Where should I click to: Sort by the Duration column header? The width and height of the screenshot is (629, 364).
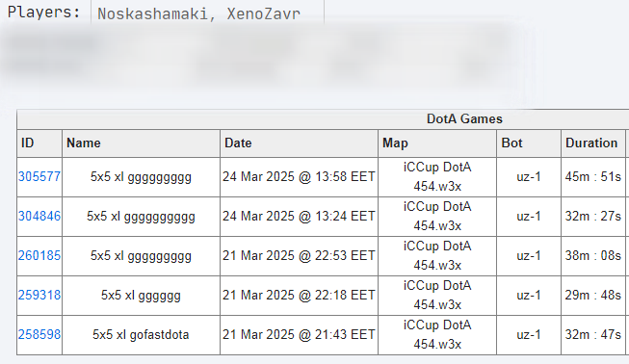593,143
